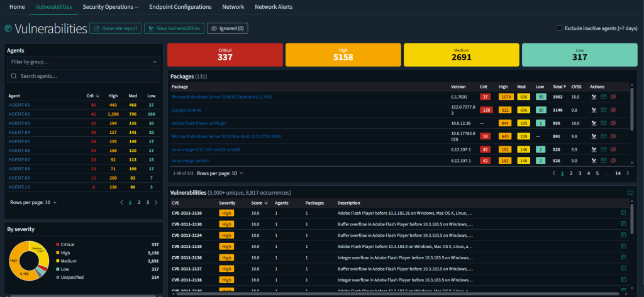Click email icon for Adobe Flash Player row
The height and width of the screenshot is (297, 644).
pyautogui.click(x=603, y=123)
